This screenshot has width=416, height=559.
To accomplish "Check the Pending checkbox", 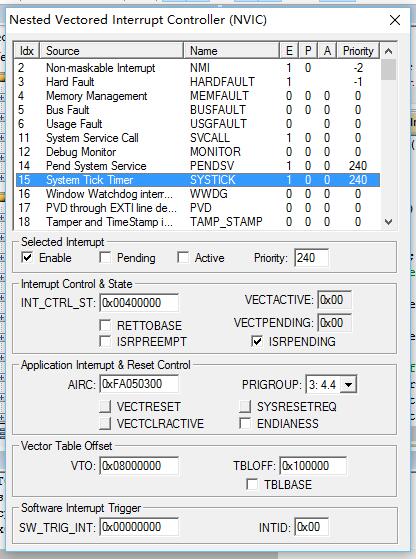I will point(105,257).
